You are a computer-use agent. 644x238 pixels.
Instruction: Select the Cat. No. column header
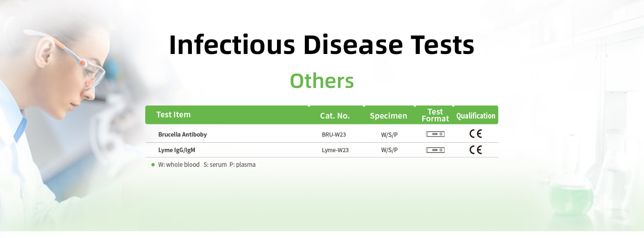click(335, 116)
